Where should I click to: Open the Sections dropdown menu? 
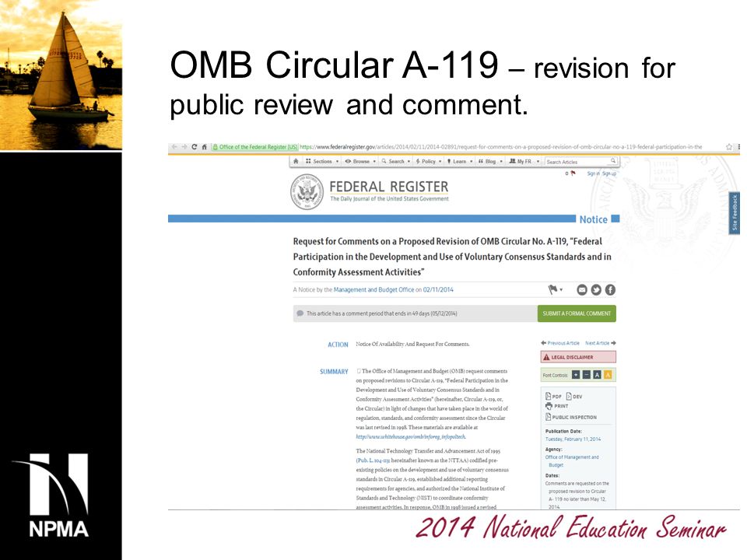(x=322, y=162)
